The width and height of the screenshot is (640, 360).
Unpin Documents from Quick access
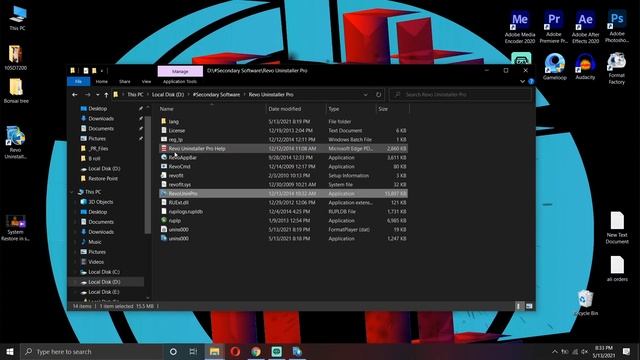(x=140, y=129)
